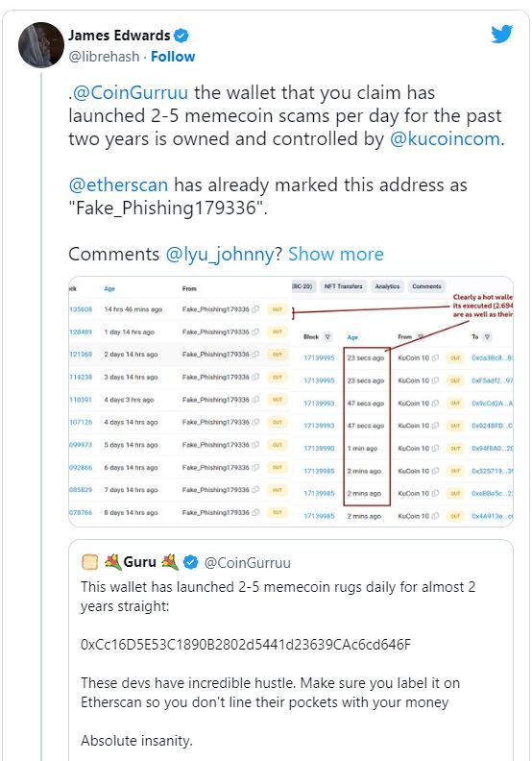Open the @CoinGurruu mention link
The image size is (532, 761).
130,92
